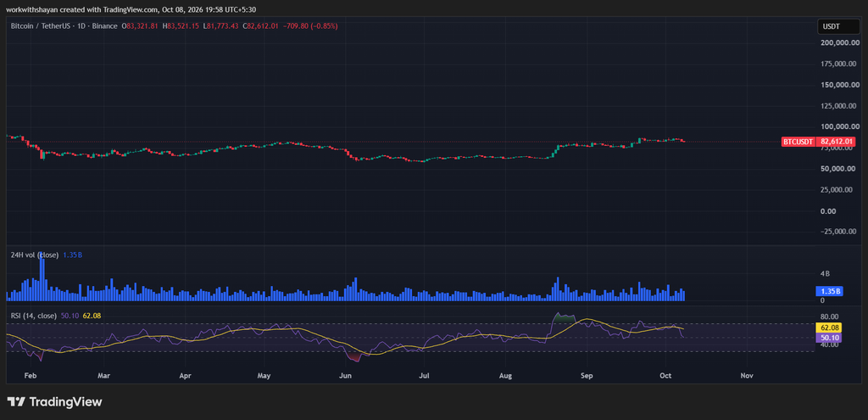Click the Nov date label on time axis
Viewport: 868px width, 420px height.
tap(747, 376)
